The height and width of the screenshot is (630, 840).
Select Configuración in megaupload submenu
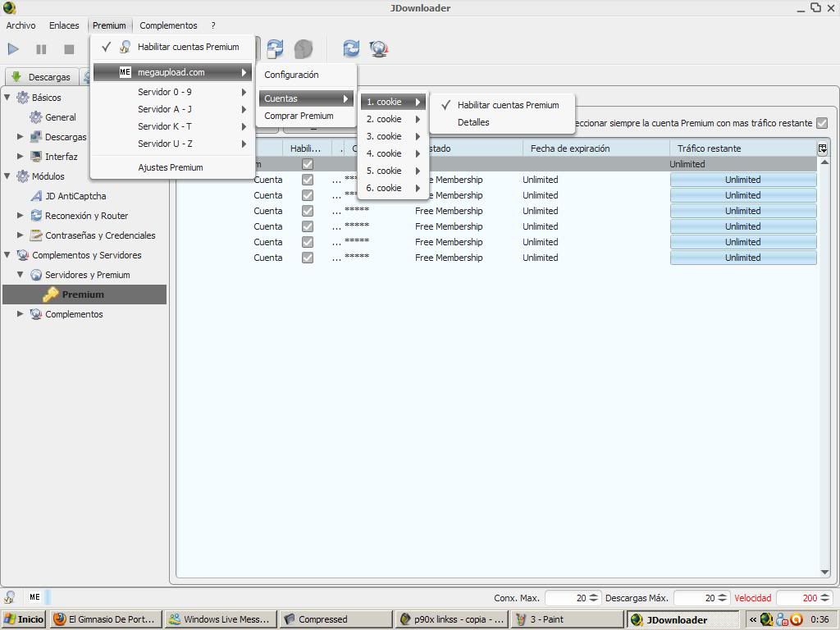click(x=306, y=75)
